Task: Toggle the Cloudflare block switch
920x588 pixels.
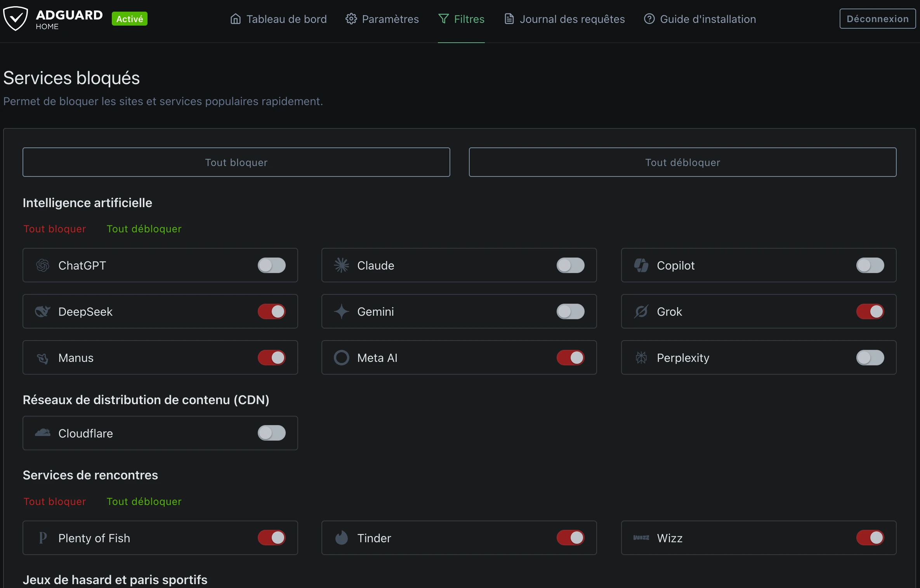Action: click(272, 433)
